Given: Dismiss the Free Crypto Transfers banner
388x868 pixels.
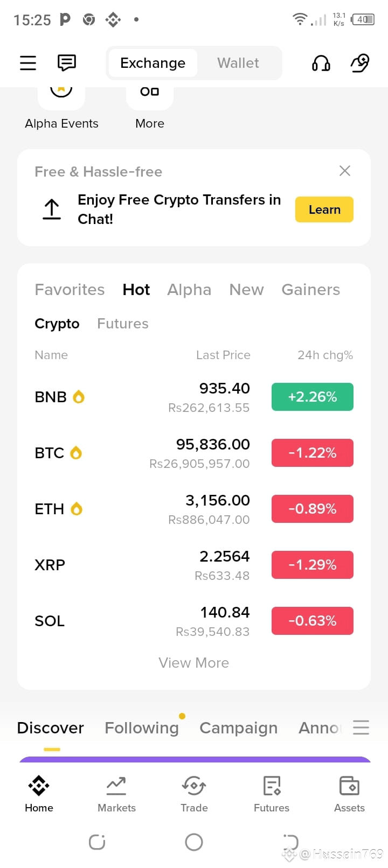Looking at the screenshot, I should [x=345, y=171].
